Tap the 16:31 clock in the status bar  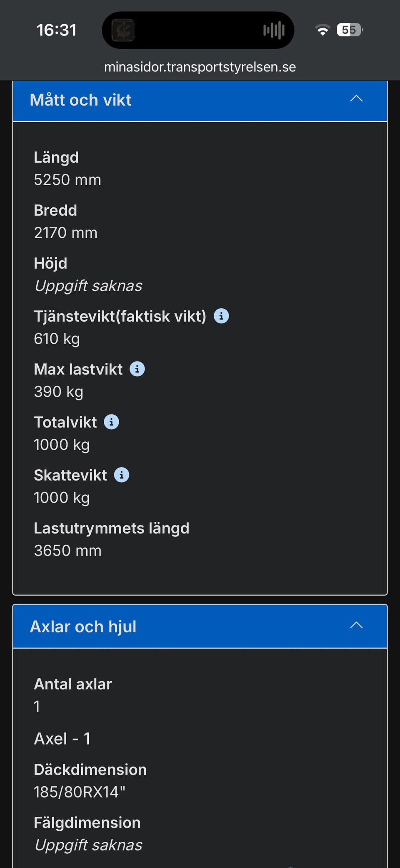57,30
